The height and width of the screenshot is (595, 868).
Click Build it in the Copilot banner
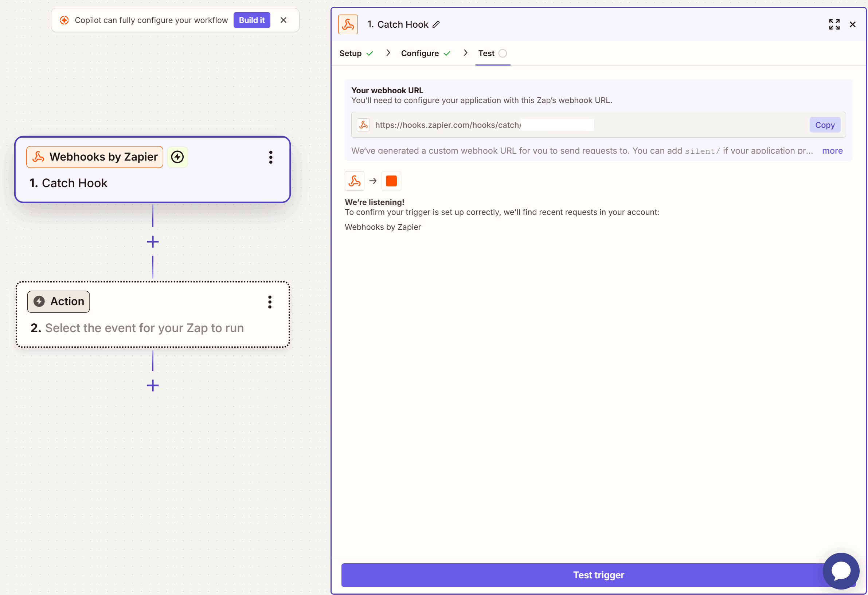point(252,20)
